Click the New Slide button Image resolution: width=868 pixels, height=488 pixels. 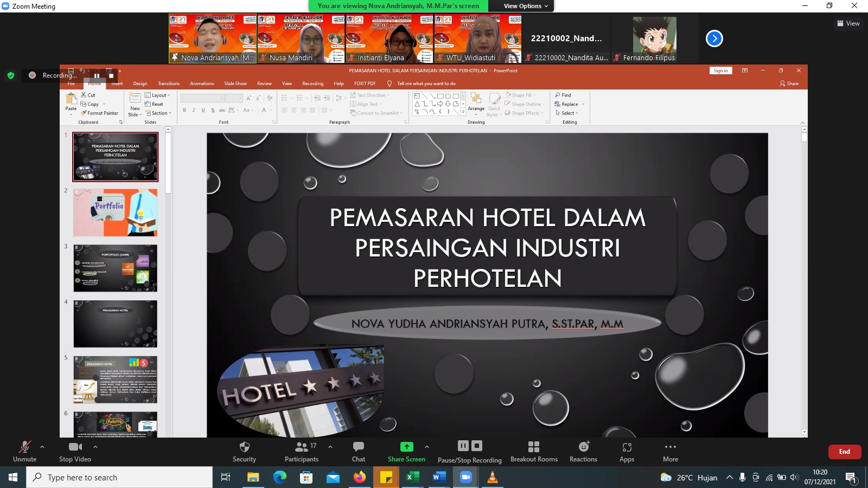(x=135, y=104)
